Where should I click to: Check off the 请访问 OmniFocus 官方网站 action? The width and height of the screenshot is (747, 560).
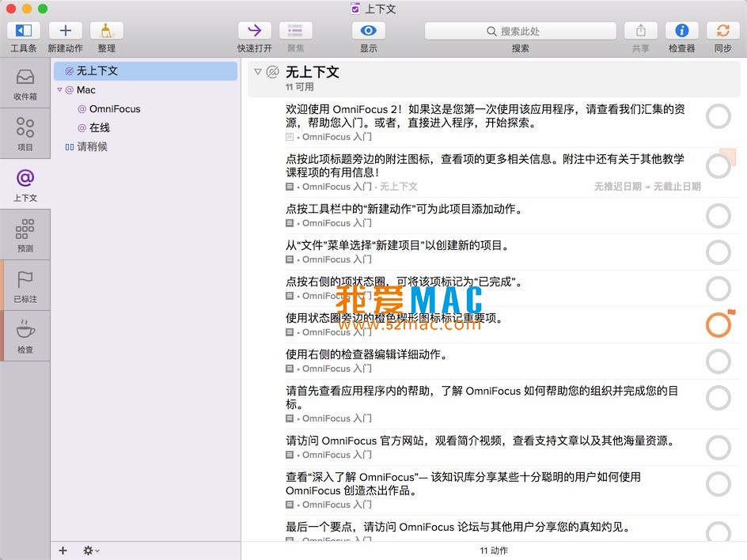pos(718,448)
